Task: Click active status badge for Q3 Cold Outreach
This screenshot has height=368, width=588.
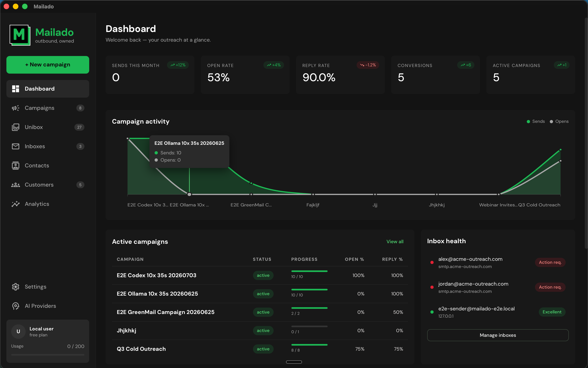Action: pyautogui.click(x=263, y=349)
